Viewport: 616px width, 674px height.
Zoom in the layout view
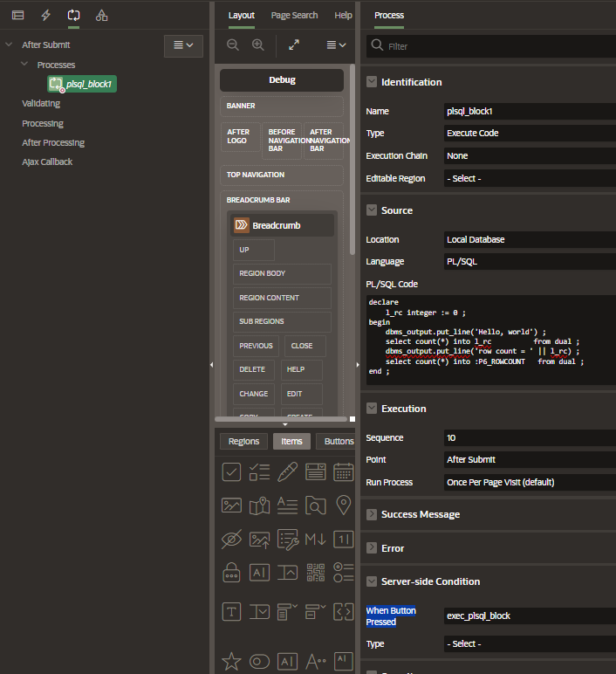coord(257,45)
